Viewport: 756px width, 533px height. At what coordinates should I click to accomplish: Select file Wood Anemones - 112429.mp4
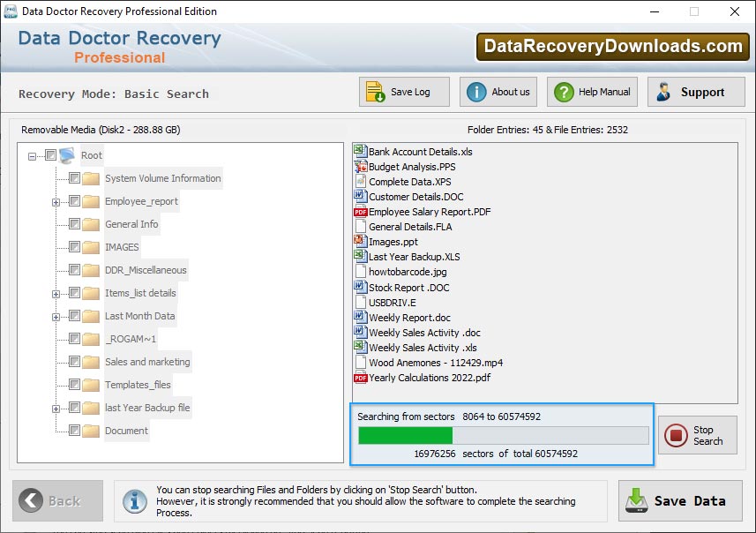pyautogui.click(x=436, y=363)
